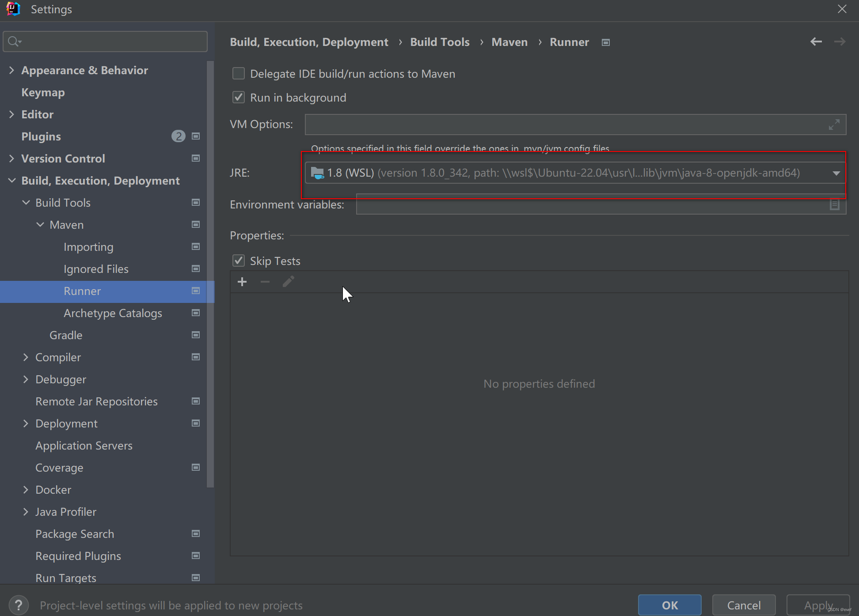The width and height of the screenshot is (859, 616).
Task: Open Archetype Catalogs settings page
Action: pyautogui.click(x=113, y=313)
